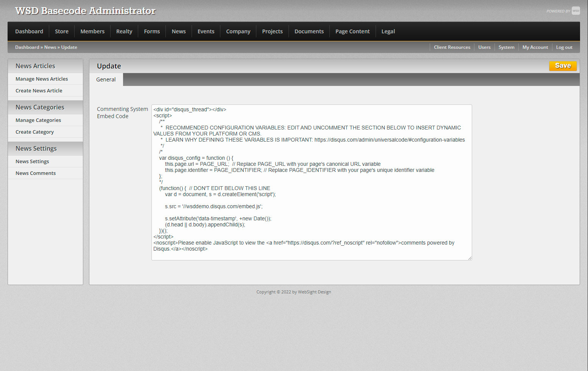Image resolution: width=588 pixels, height=371 pixels.
Task: Click the Update page heading
Action: tap(109, 66)
